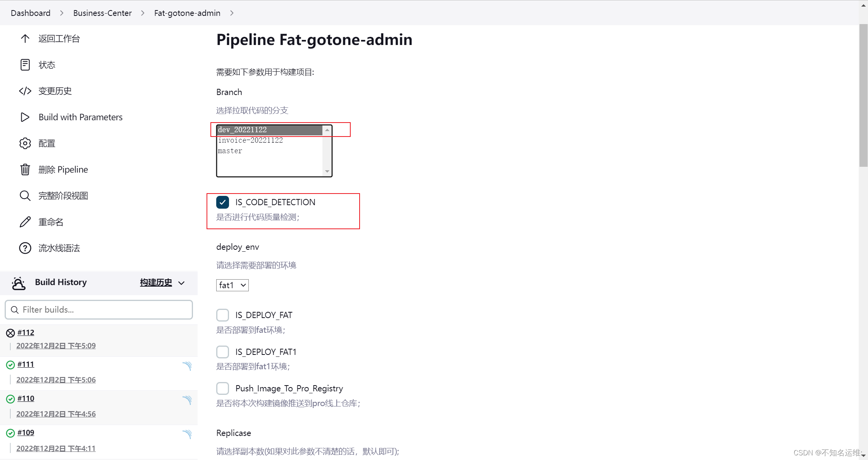Viewport: 868px width, 460px height.
Task: Check Push_Image_To_Pro_Registry option
Action: (x=223, y=388)
